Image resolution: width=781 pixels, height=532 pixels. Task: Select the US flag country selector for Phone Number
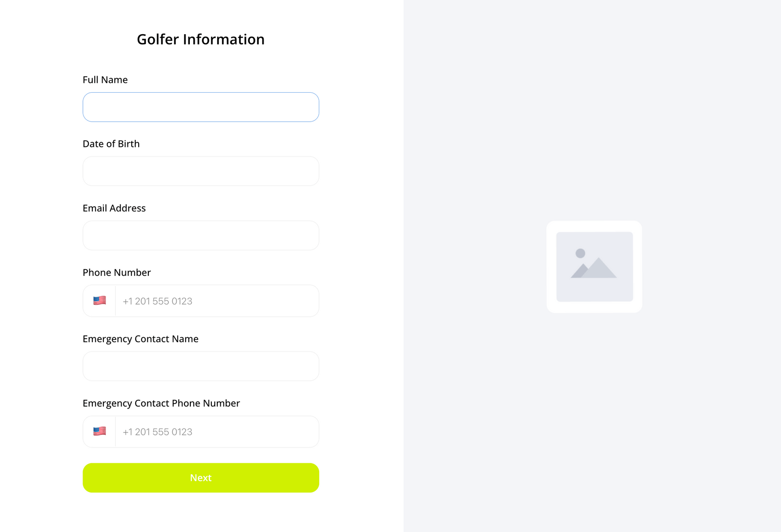pos(99,301)
